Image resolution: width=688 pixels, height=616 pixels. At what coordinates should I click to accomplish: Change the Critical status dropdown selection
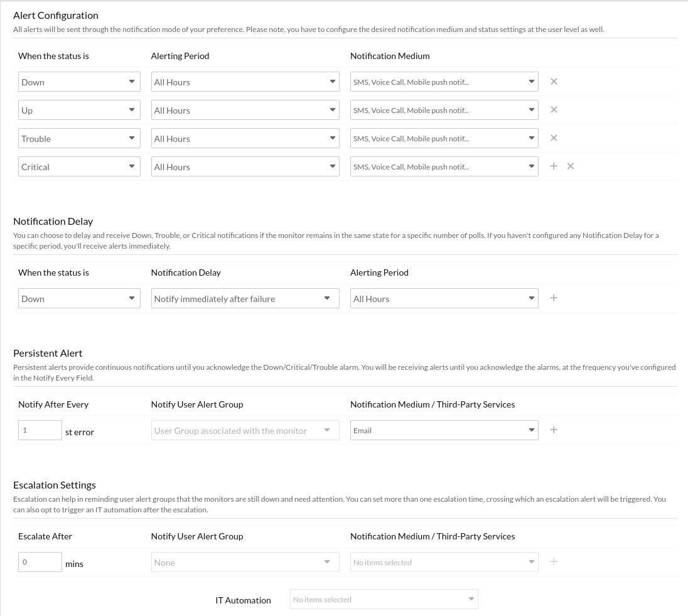(79, 166)
